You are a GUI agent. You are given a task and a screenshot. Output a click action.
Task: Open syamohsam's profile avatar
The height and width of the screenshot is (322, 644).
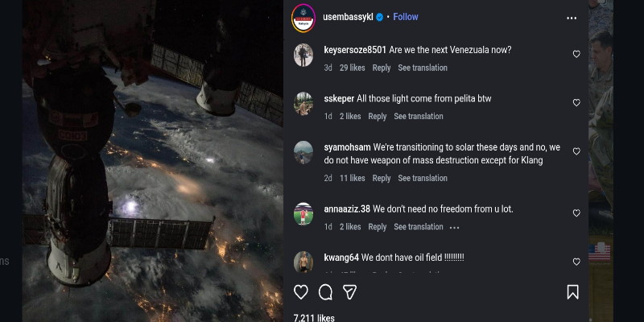303,151
